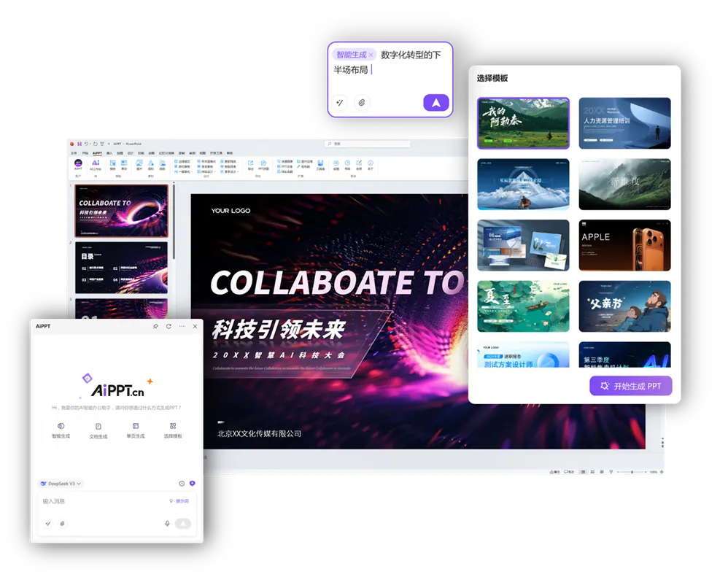Screen dimensions: 728x577
Task: Expand the DeepSeek V3 model dropdown
Action: 61,483
